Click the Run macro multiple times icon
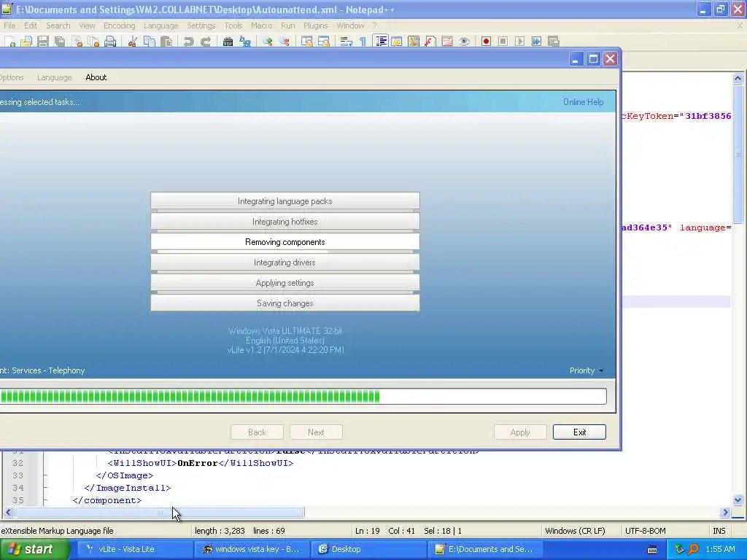The image size is (747, 560). 536,42
